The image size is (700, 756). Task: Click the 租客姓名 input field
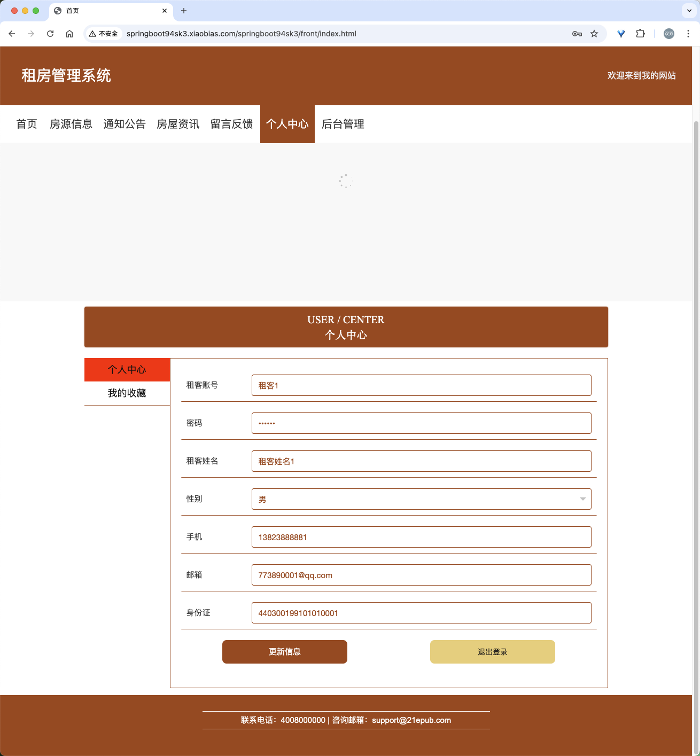pos(422,461)
